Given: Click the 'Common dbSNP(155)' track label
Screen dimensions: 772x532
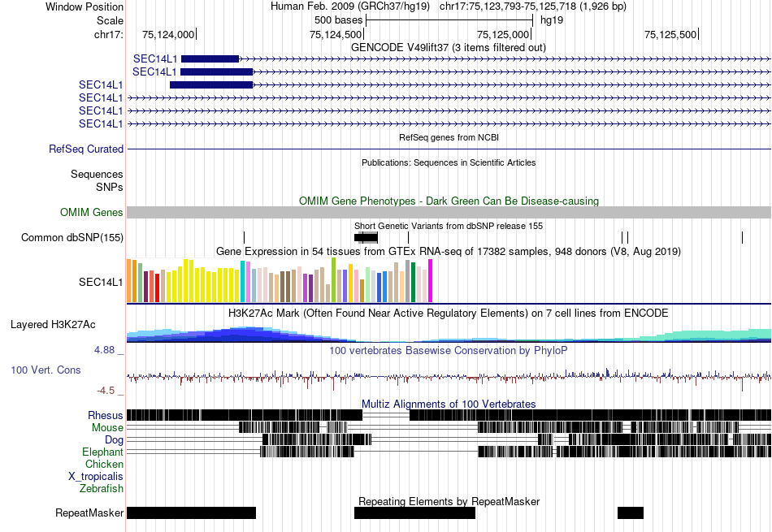Looking at the screenshot, I should (x=72, y=237).
